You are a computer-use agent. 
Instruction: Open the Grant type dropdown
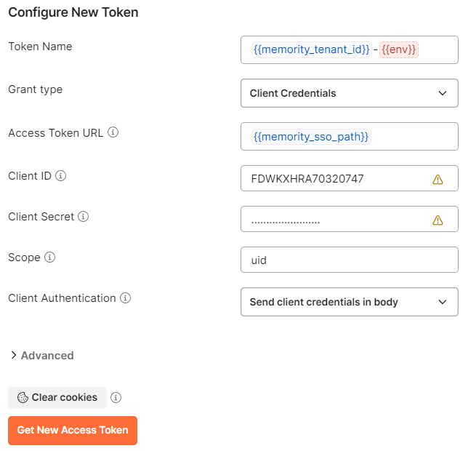349,93
